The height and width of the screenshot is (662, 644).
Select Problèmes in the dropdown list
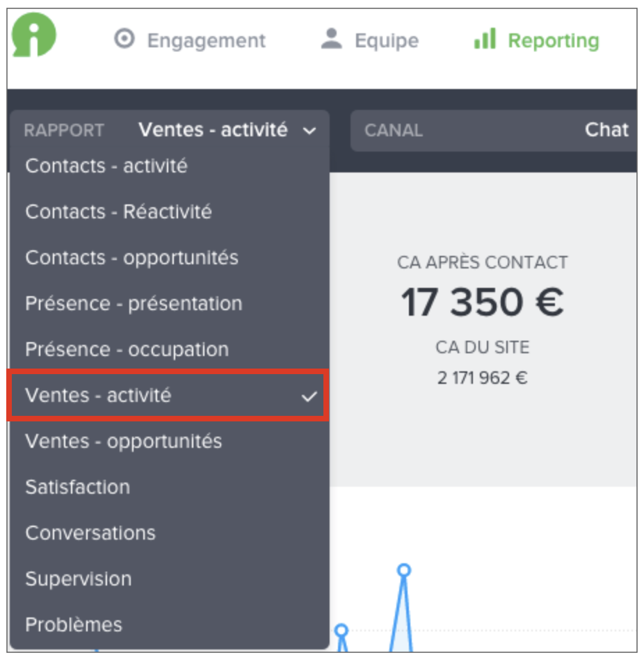click(73, 624)
